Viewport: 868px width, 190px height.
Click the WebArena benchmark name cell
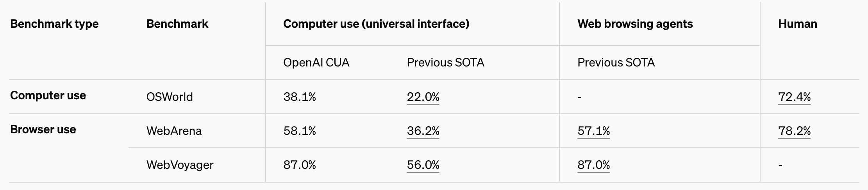tap(174, 131)
